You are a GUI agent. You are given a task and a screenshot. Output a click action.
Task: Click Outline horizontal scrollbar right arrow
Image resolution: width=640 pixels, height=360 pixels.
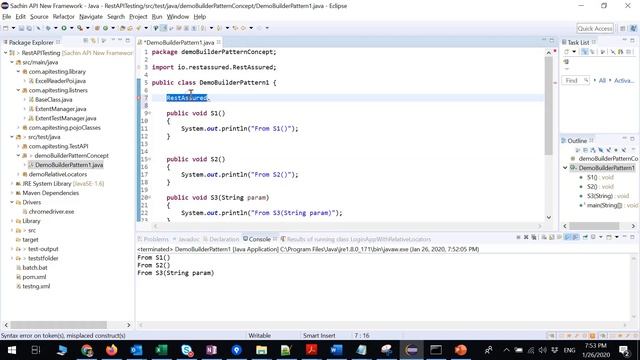click(x=633, y=226)
